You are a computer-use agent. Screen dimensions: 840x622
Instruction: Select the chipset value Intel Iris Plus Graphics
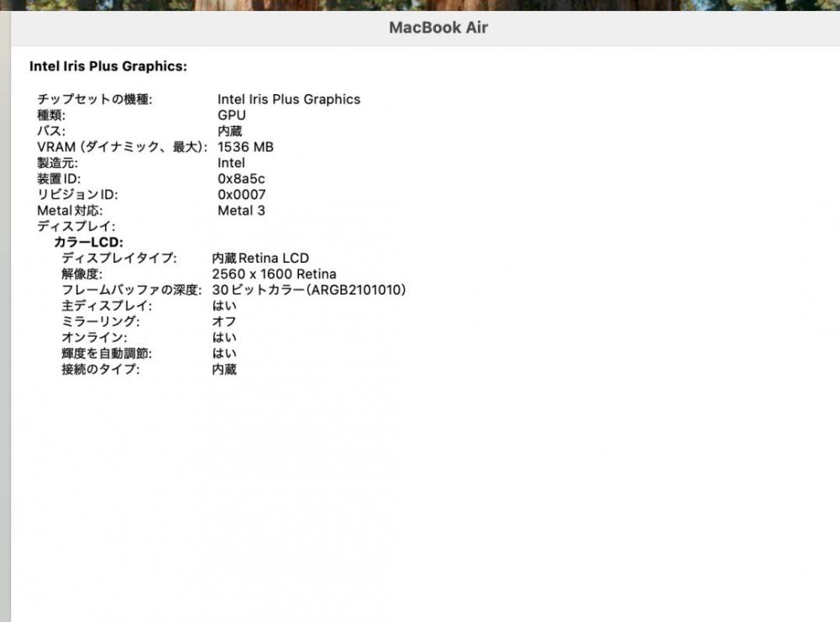[289, 99]
